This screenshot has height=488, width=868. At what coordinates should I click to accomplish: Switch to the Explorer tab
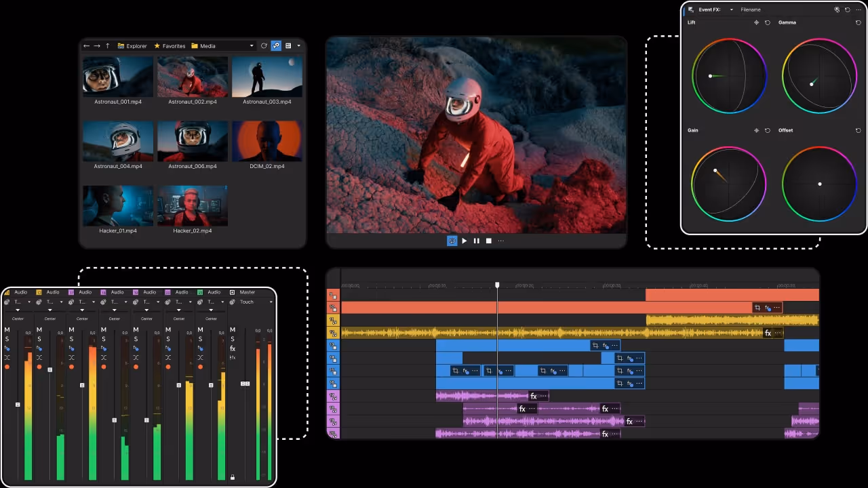pyautogui.click(x=133, y=45)
